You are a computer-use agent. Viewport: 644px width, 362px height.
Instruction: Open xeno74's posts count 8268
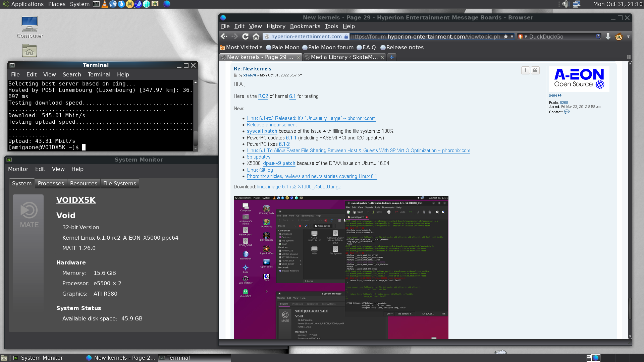point(564,103)
